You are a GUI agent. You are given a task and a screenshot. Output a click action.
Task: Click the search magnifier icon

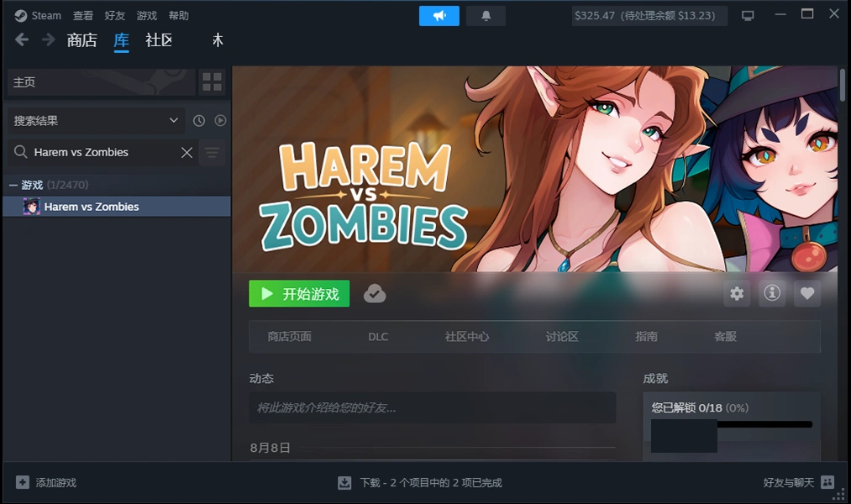21,152
